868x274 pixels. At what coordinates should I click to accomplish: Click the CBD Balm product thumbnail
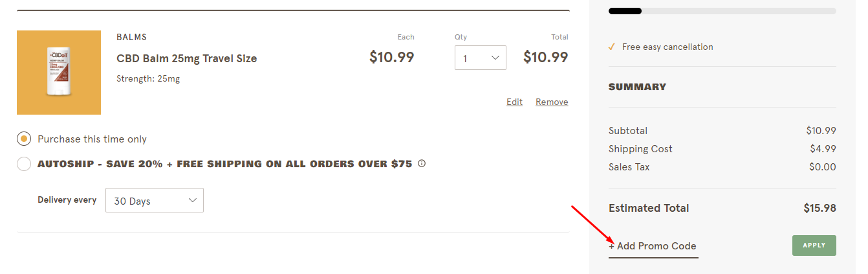59,73
